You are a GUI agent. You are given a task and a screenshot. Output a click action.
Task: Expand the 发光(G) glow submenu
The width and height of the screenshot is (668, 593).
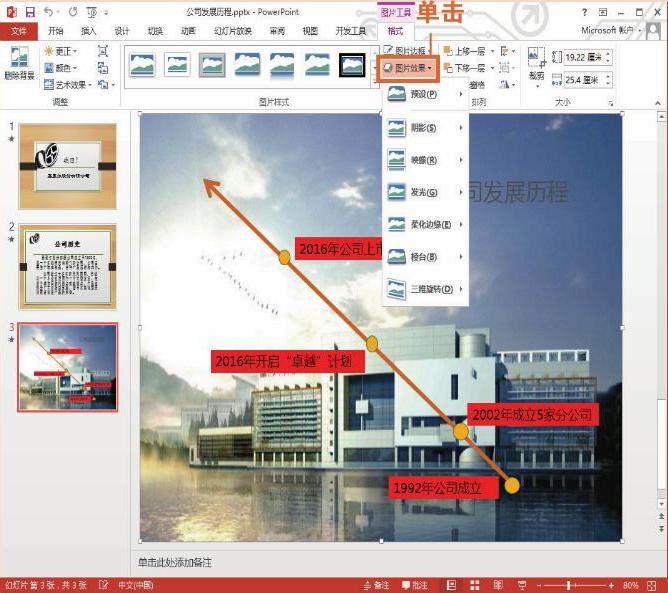pos(425,192)
